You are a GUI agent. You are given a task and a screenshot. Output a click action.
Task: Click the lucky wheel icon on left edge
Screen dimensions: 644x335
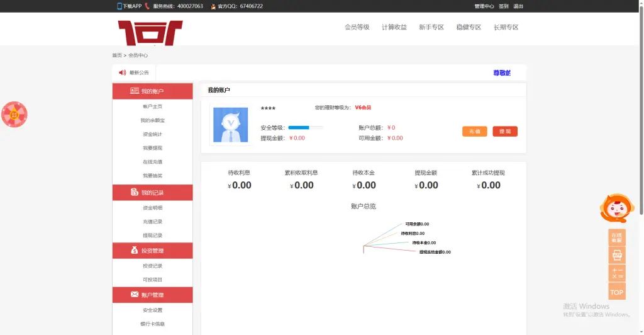[x=14, y=115]
